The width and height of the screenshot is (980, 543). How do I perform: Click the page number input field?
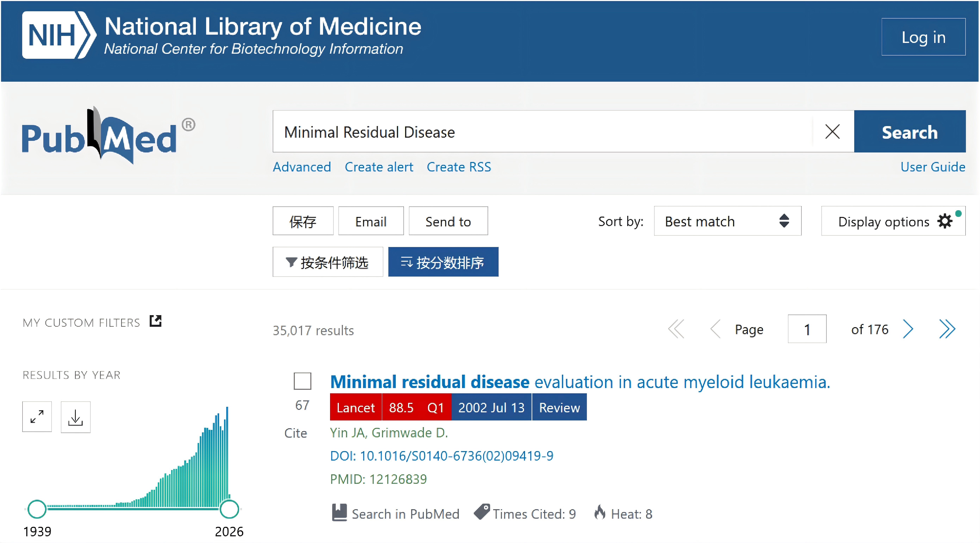807,329
